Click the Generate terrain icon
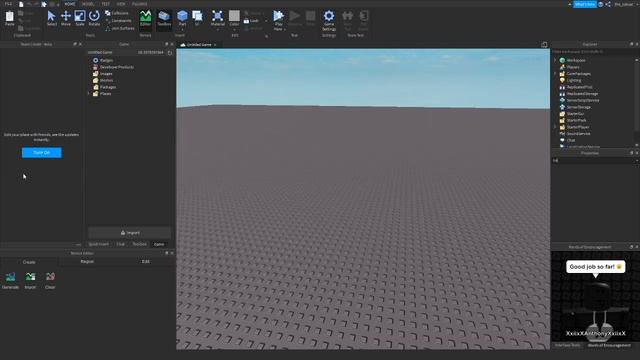640x360 pixels. (10, 280)
